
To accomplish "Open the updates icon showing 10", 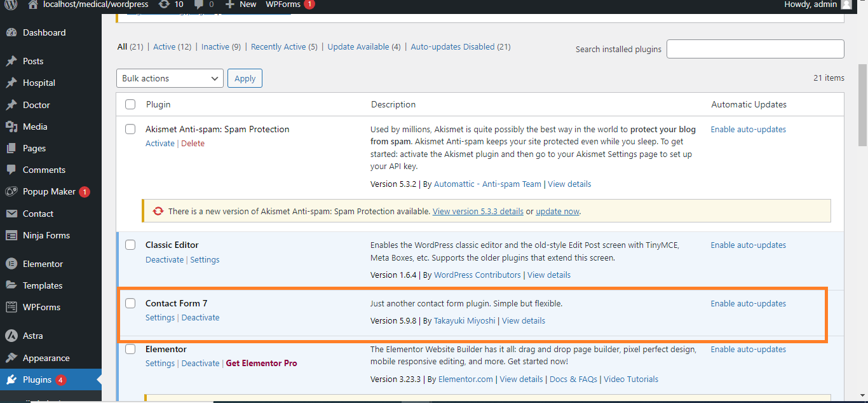I will [164, 4].
